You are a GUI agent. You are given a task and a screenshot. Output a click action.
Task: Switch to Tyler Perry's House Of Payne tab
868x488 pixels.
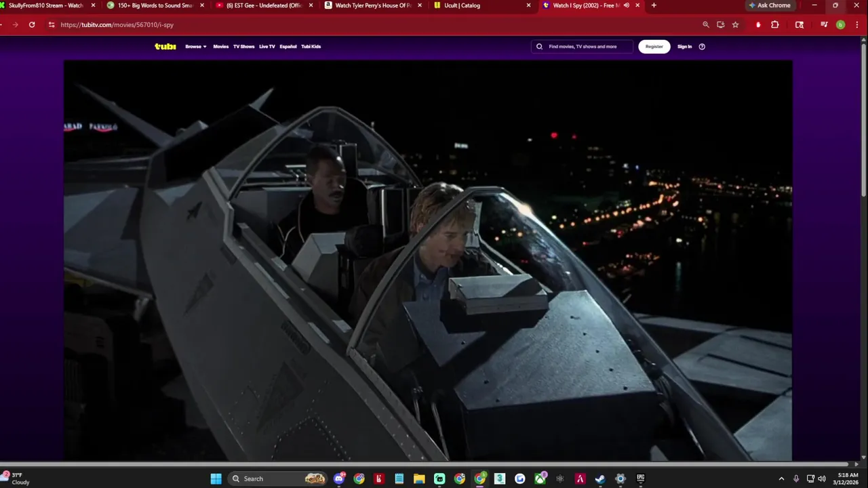pyautogui.click(x=373, y=5)
